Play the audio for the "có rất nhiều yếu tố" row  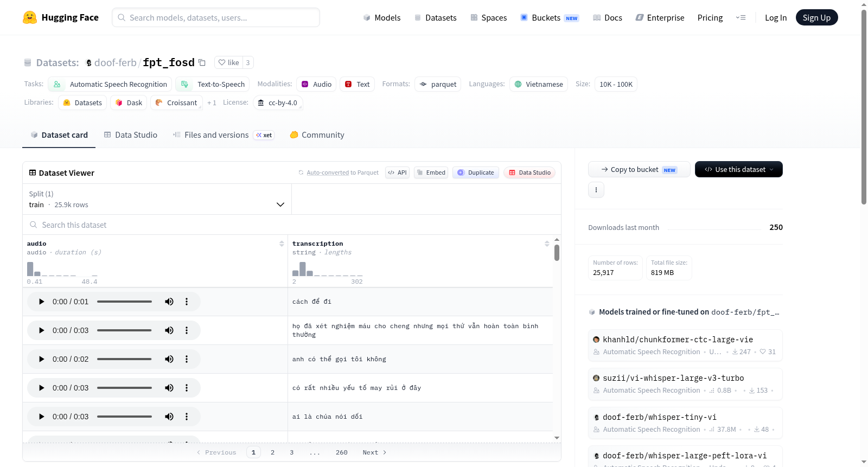(42, 388)
